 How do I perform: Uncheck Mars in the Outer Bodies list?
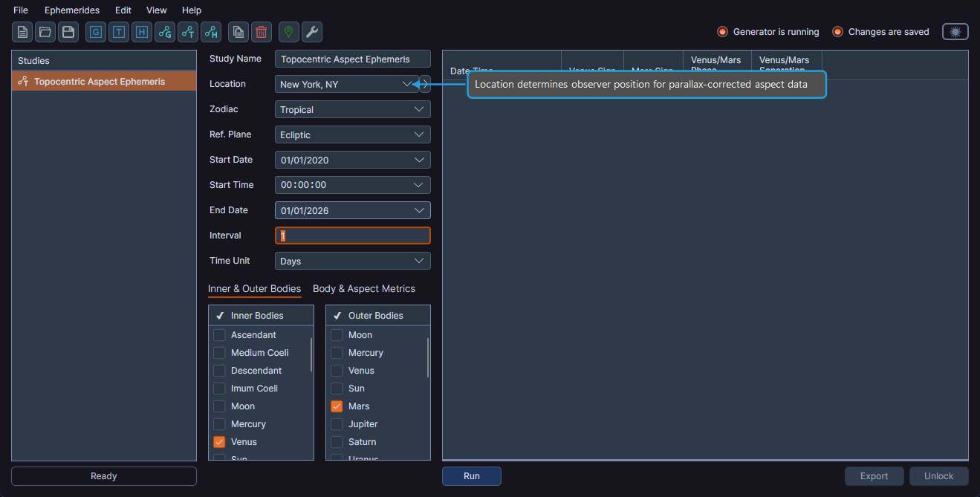[336, 406]
